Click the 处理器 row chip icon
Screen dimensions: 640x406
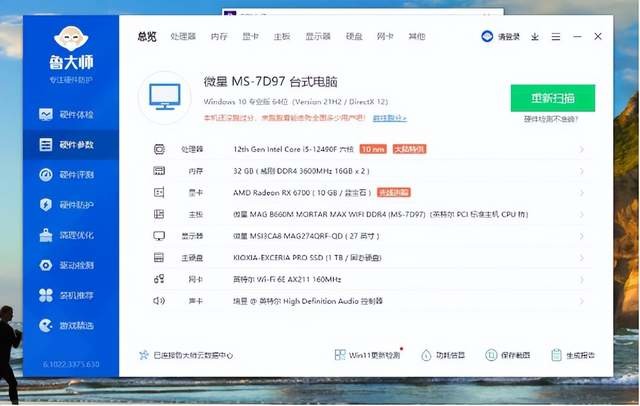point(159,149)
